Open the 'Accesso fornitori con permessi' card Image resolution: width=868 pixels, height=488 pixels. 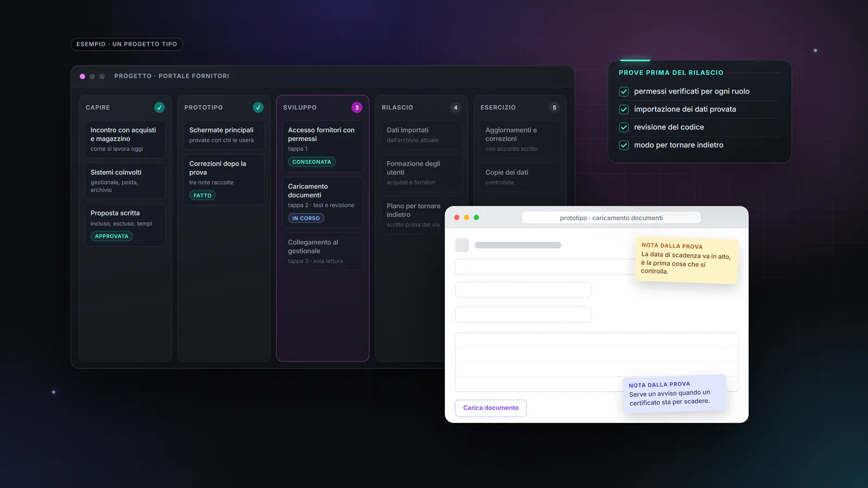323,146
